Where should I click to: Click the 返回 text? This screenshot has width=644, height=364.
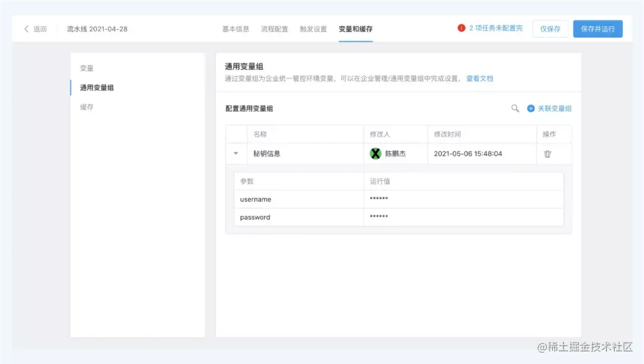[x=40, y=29]
